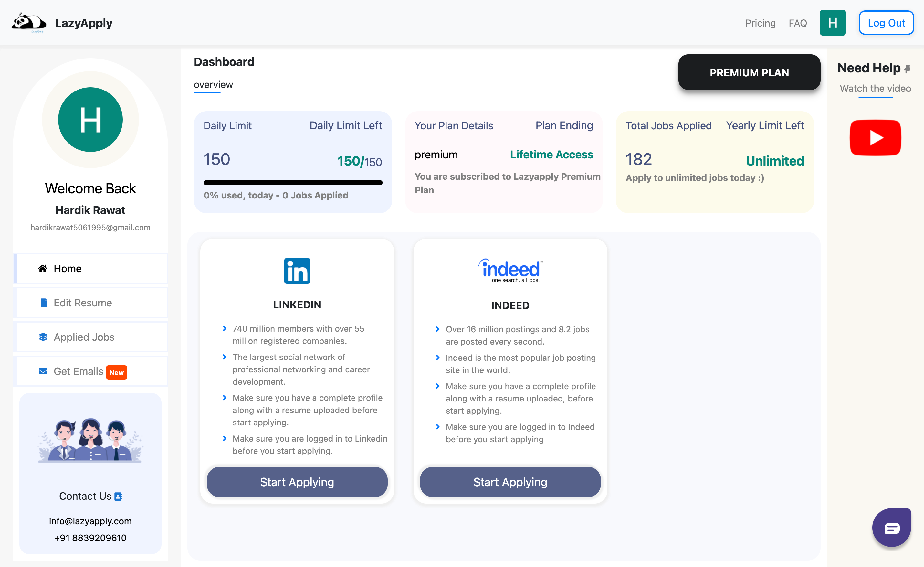Click the LazyApply panda logo
This screenshot has height=567, width=924.
[29, 23]
